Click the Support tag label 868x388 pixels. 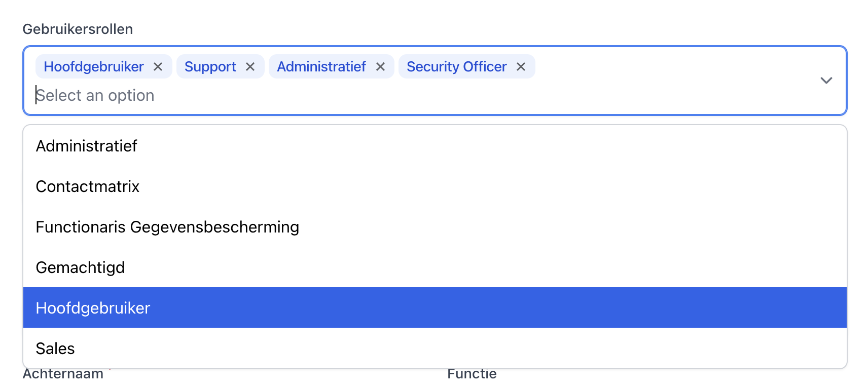tap(210, 67)
